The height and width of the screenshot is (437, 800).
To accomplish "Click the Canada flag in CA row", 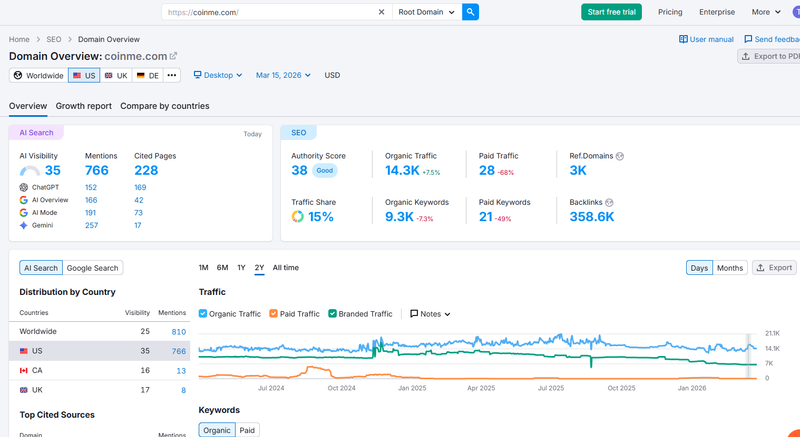I will (x=23, y=370).
